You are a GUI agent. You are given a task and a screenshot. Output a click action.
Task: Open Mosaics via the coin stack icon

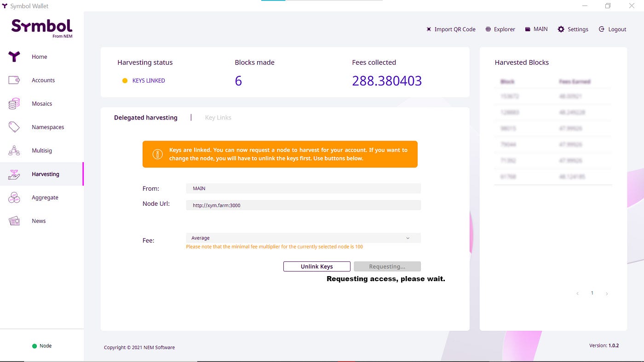coord(14,103)
